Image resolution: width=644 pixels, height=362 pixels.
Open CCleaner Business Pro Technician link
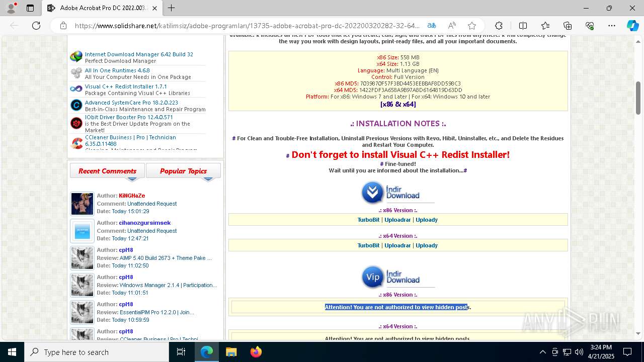(x=130, y=140)
